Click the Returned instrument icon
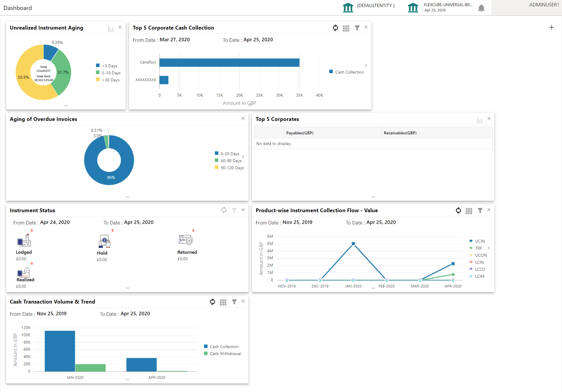This screenshot has height=392, width=562. tap(186, 240)
